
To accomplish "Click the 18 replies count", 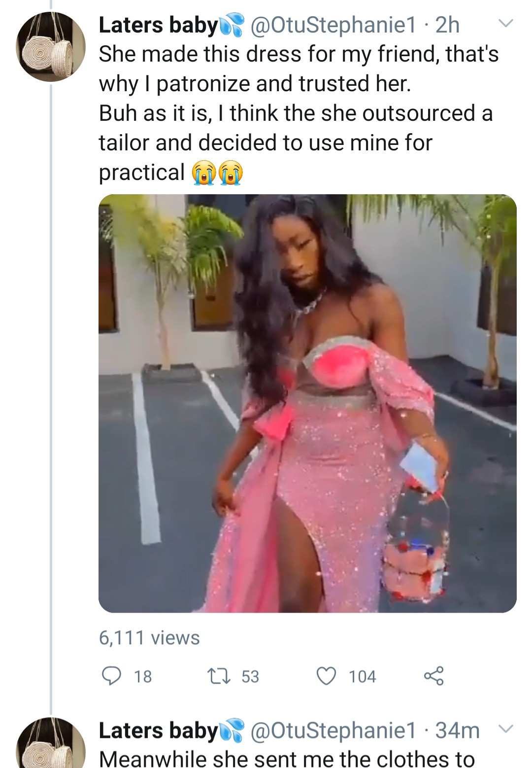I will pos(143,676).
